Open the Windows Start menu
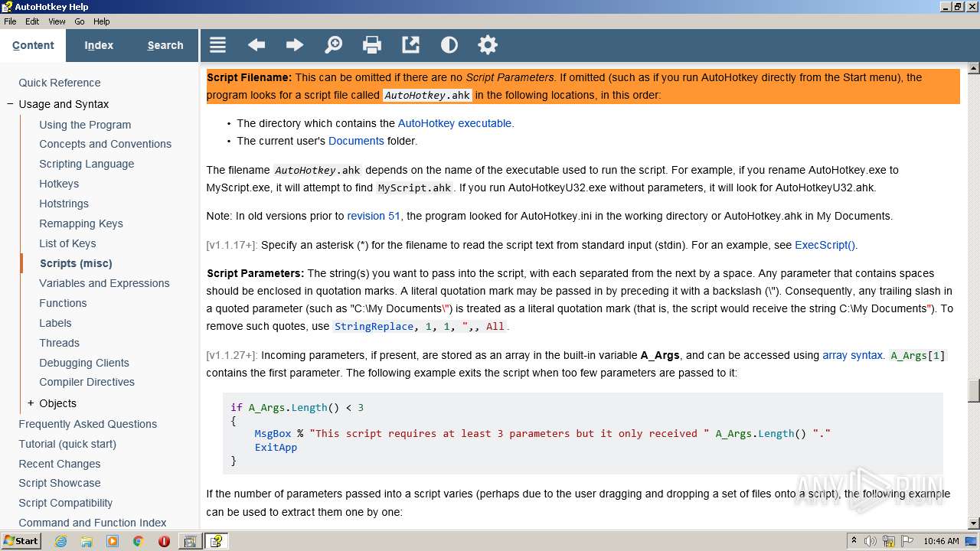 [x=21, y=541]
